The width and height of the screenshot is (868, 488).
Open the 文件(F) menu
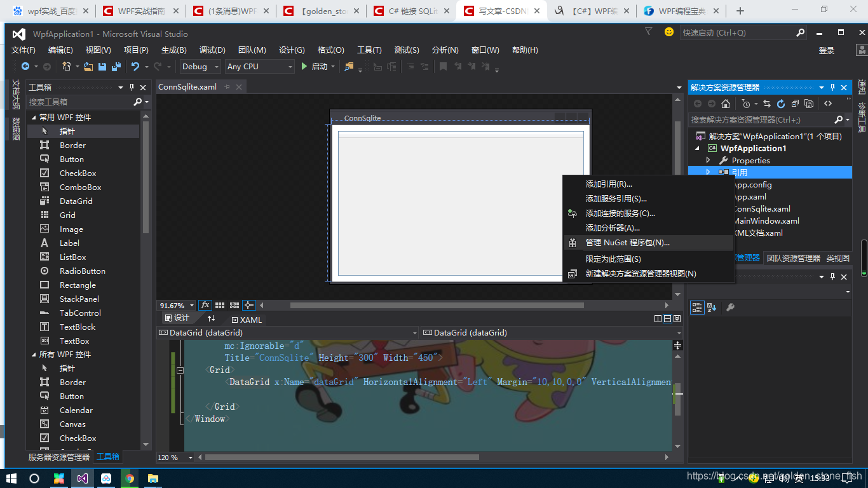tap(24, 50)
